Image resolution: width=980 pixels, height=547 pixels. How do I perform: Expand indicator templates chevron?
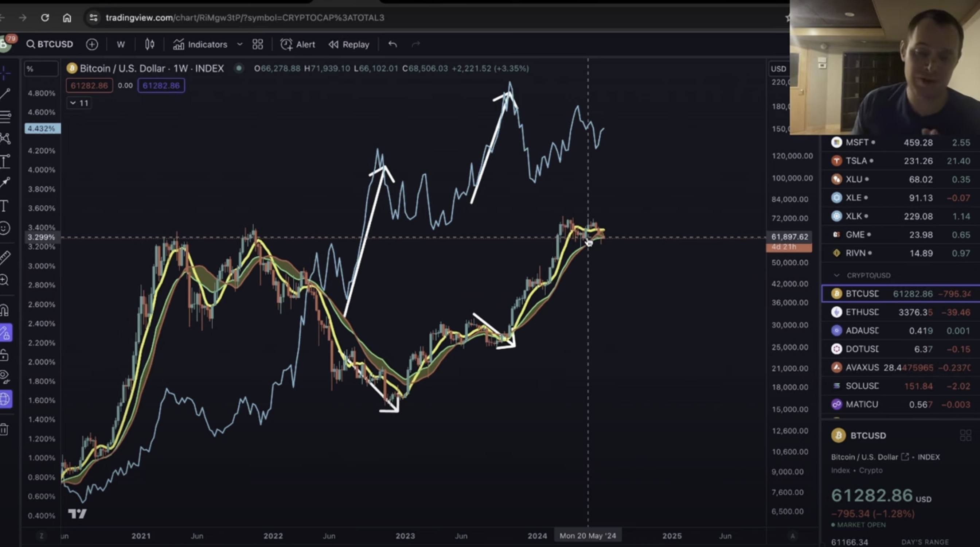coord(240,44)
